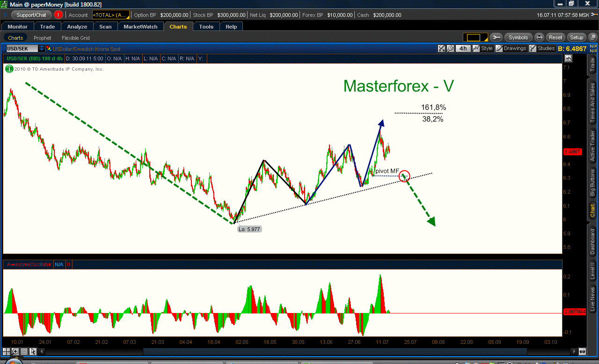Click the 161,8% Fibonacci level label
599x364 pixels.
(433, 108)
